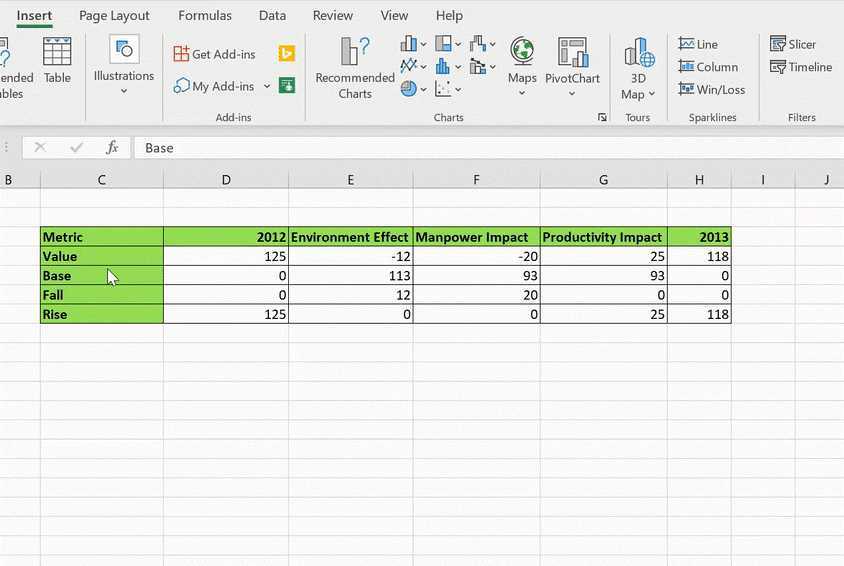Switch to the Formulas tab
The image size is (844, 566).
click(205, 16)
